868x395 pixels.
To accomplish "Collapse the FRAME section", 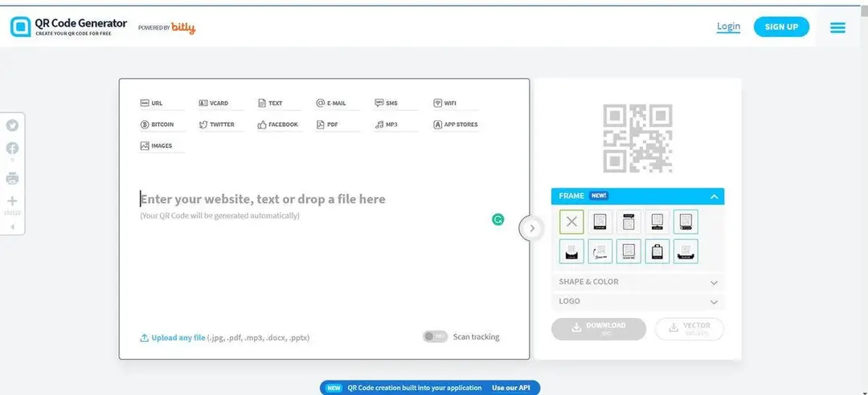I will [714, 197].
